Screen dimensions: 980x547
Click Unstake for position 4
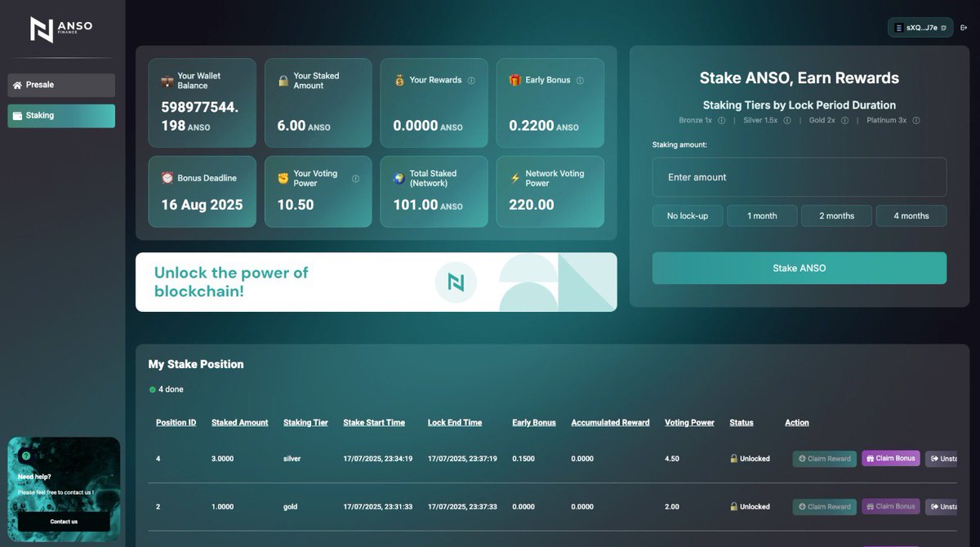coord(942,459)
